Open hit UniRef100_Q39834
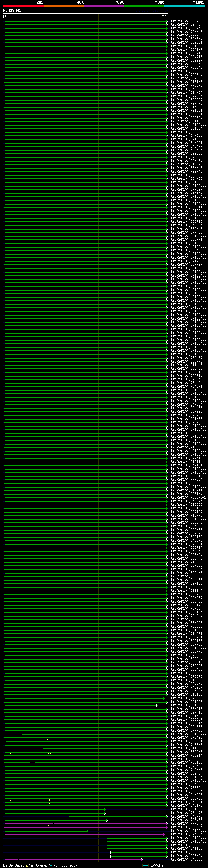This screenshot has width=208, height=868. pyautogui.click(x=187, y=42)
